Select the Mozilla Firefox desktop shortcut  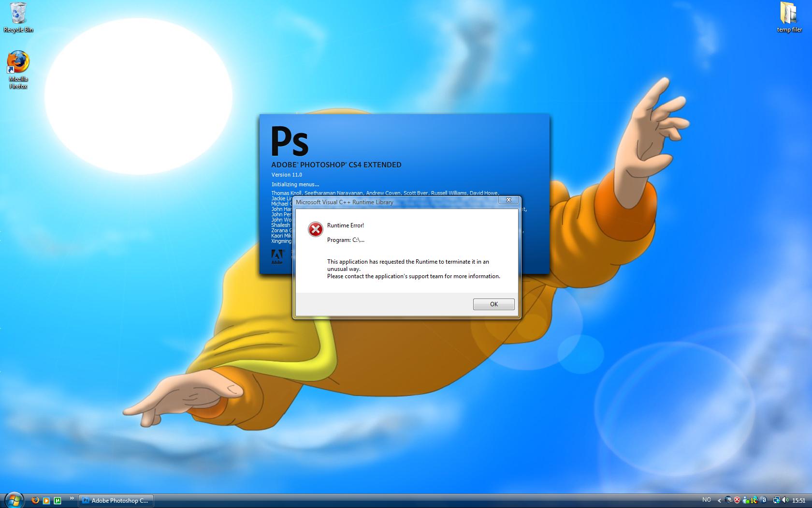tap(18, 70)
